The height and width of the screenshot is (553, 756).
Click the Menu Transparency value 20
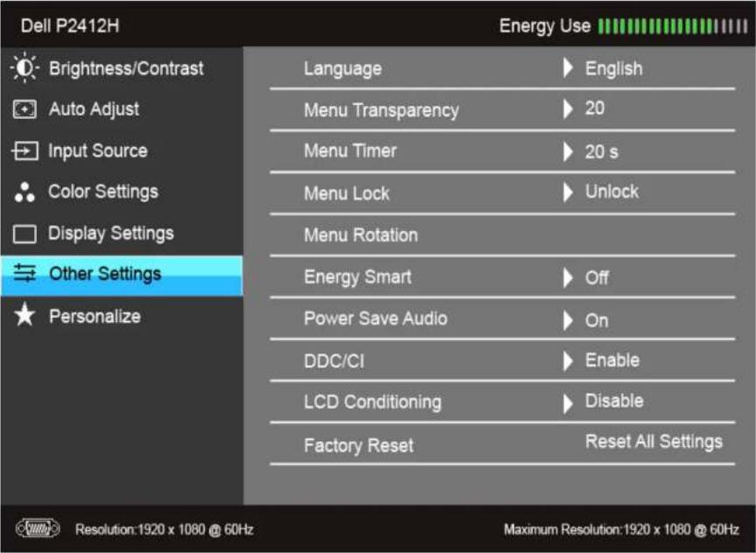point(594,108)
